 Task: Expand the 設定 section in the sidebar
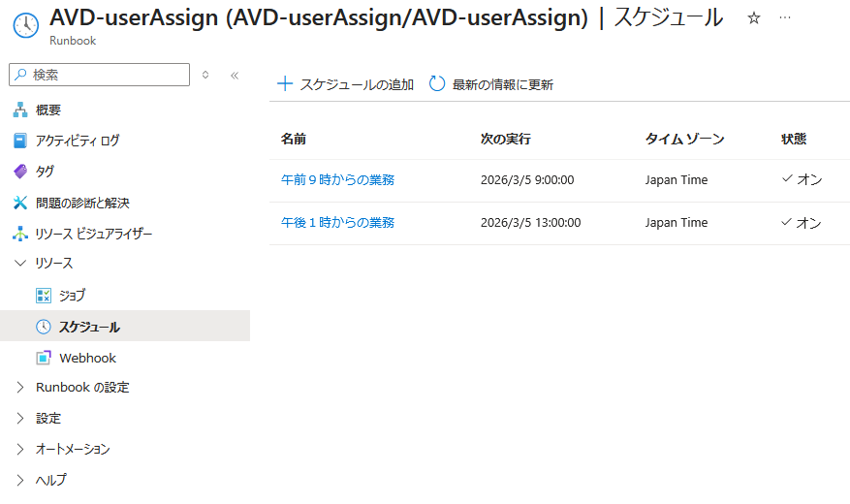pos(20,419)
